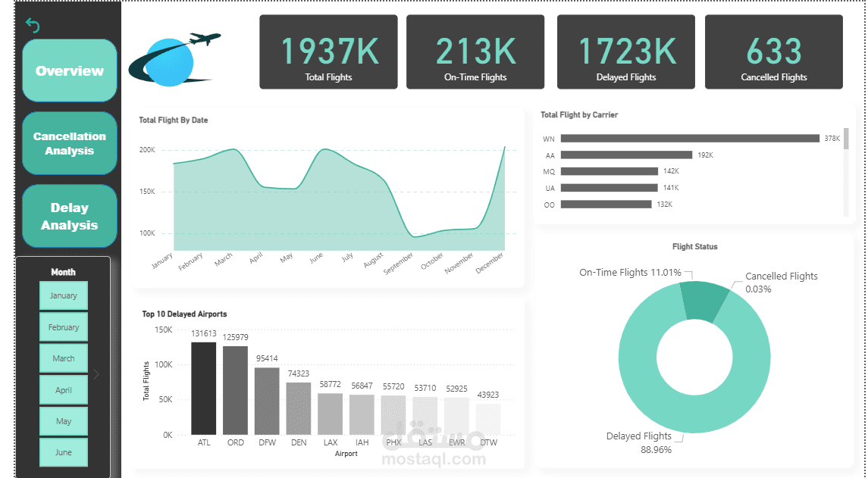Open the Cancellation Analysis page
The width and height of the screenshot is (868, 478).
70,143
